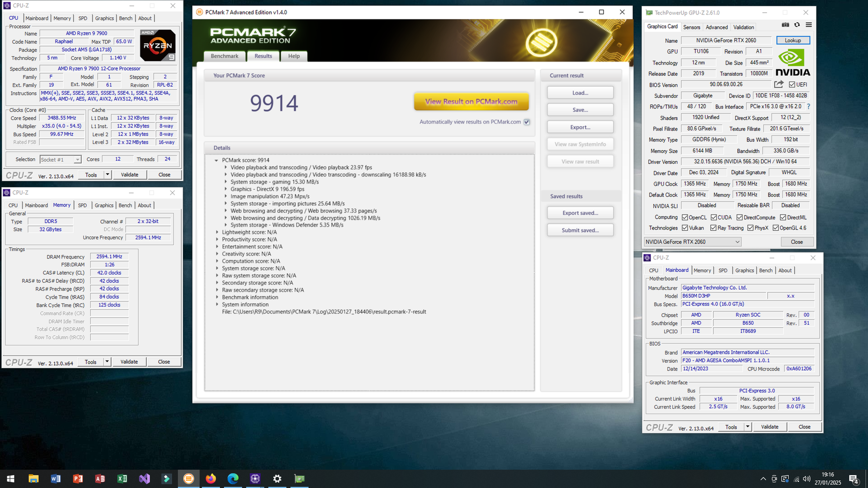The width and height of the screenshot is (868, 488).
Task: Click the Submit saved... button
Action: [x=580, y=230]
